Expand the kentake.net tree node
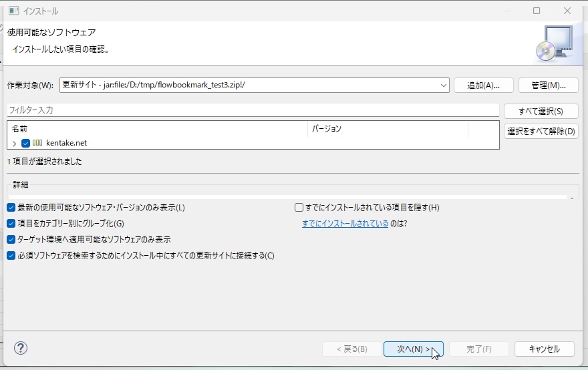This screenshot has width=588, height=370. 15,144
